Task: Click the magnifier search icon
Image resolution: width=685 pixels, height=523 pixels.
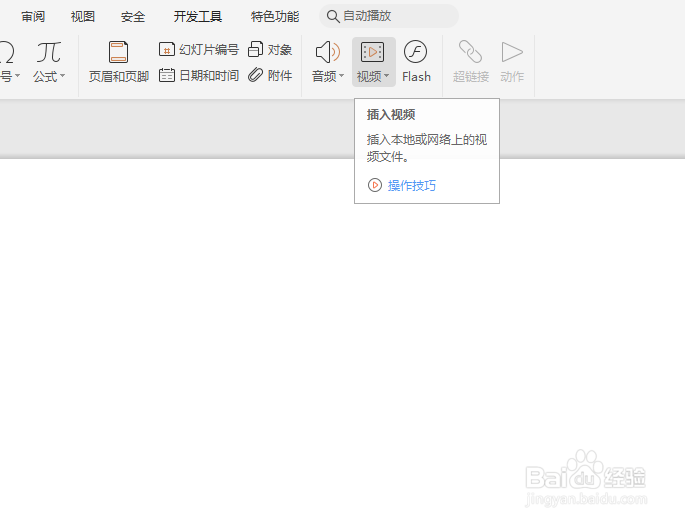Action: [333, 17]
